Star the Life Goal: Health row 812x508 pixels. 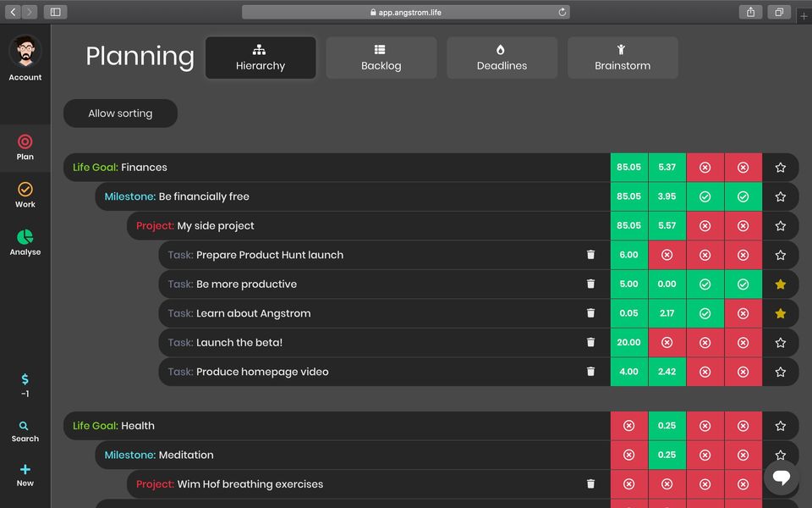781,426
